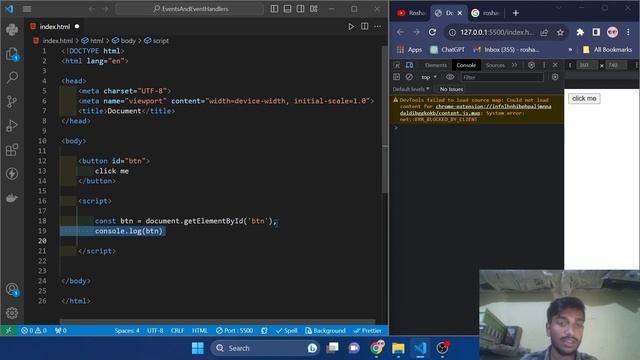Open Python extension icon in activity bar
Image resolution: width=640 pixels, height=360 pixels.
(12, 30)
